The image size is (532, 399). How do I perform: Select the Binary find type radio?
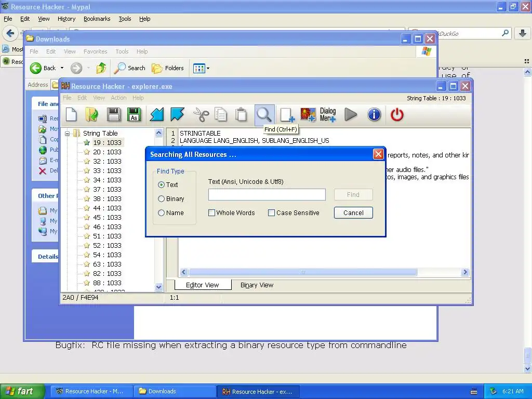click(x=161, y=199)
